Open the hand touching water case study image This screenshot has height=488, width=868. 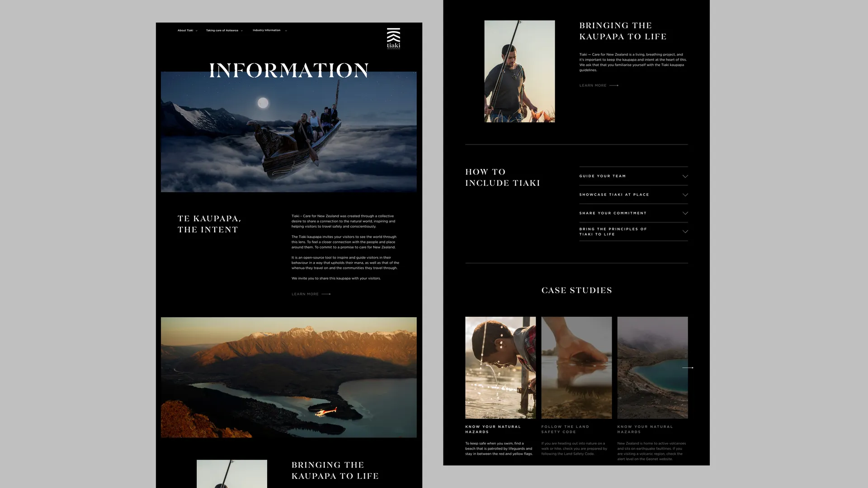click(576, 368)
